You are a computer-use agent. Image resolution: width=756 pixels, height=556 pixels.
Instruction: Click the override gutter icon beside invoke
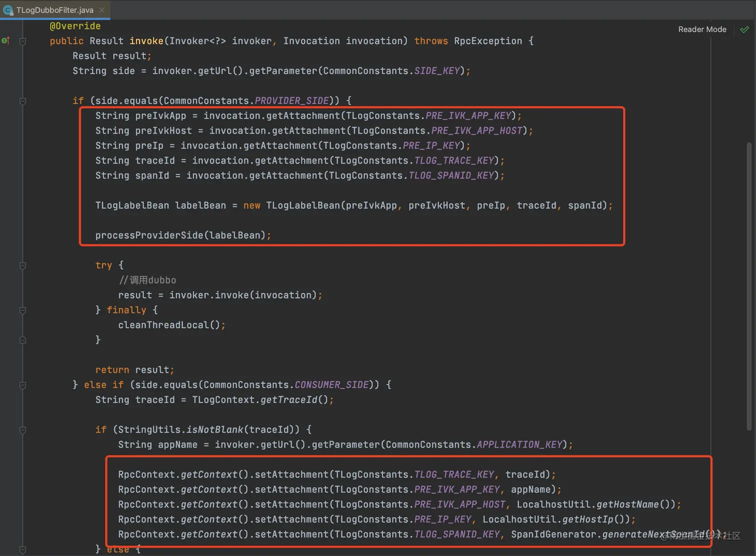click(x=5, y=41)
